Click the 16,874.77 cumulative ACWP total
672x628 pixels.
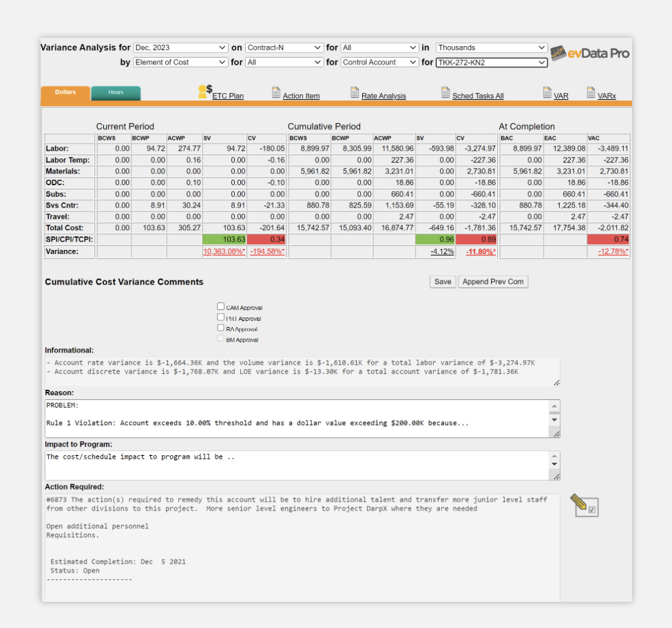[x=397, y=228]
